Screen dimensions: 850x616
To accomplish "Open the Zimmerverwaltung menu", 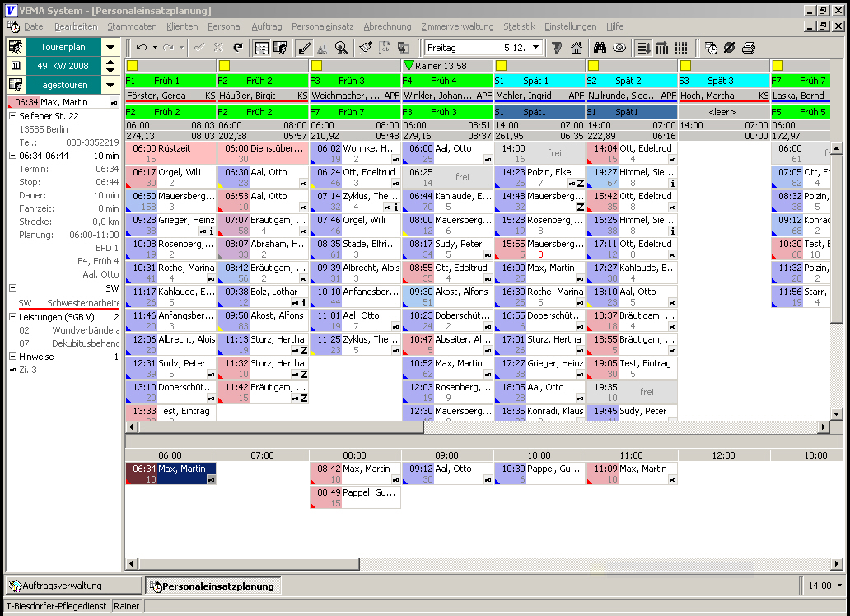I will click(x=457, y=26).
